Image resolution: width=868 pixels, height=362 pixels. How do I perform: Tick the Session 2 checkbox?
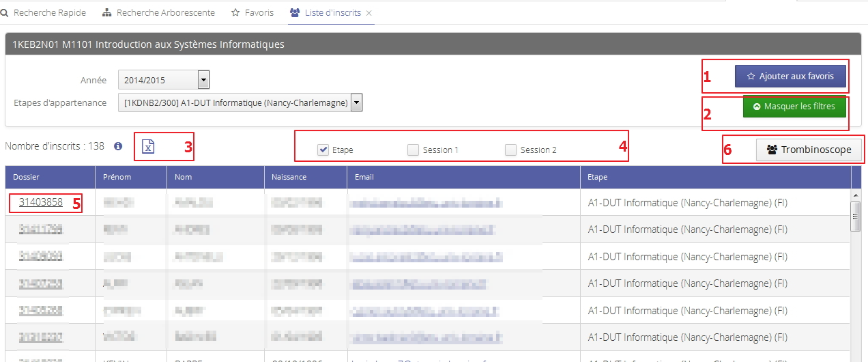click(510, 150)
